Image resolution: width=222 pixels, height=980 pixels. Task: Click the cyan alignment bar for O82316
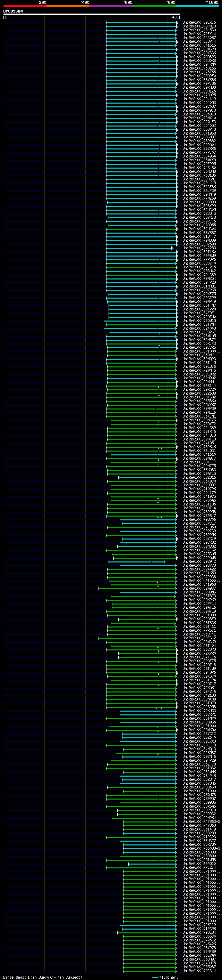click(147, 477)
